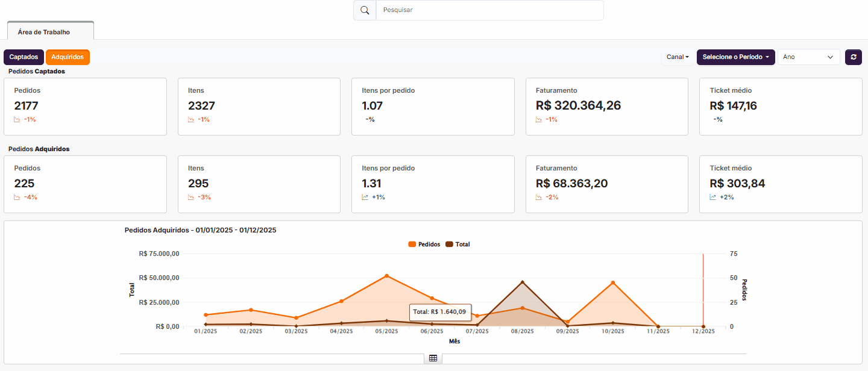Click the Adquiridos Pedidos -4% trend icon
The width and height of the screenshot is (868, 371).
click(17, 198)
